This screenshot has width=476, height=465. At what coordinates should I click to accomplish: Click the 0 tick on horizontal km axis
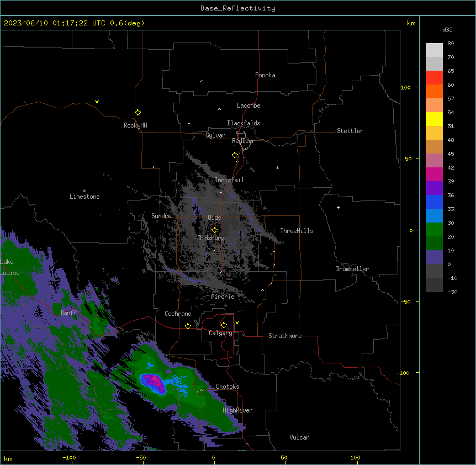point(213,457)
